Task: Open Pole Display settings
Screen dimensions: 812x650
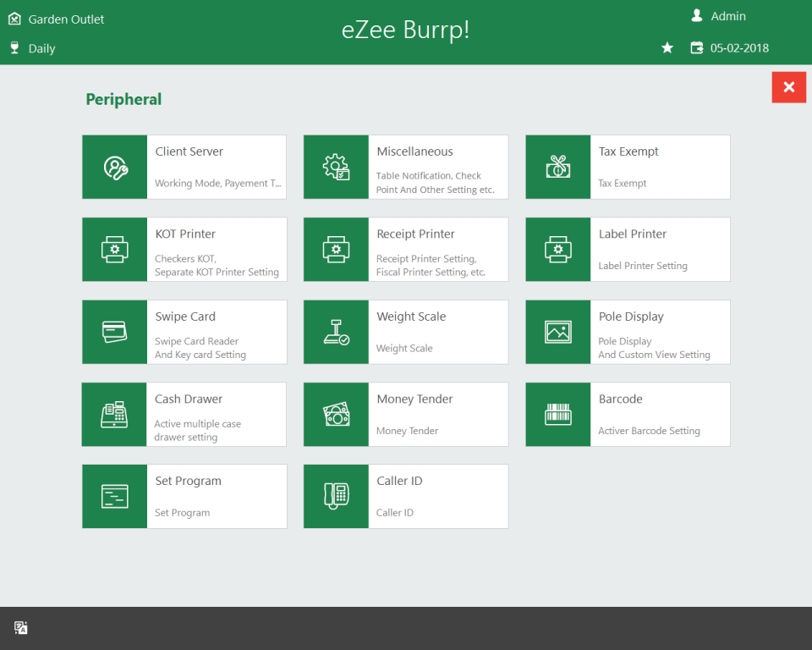Action: [627, 331]
